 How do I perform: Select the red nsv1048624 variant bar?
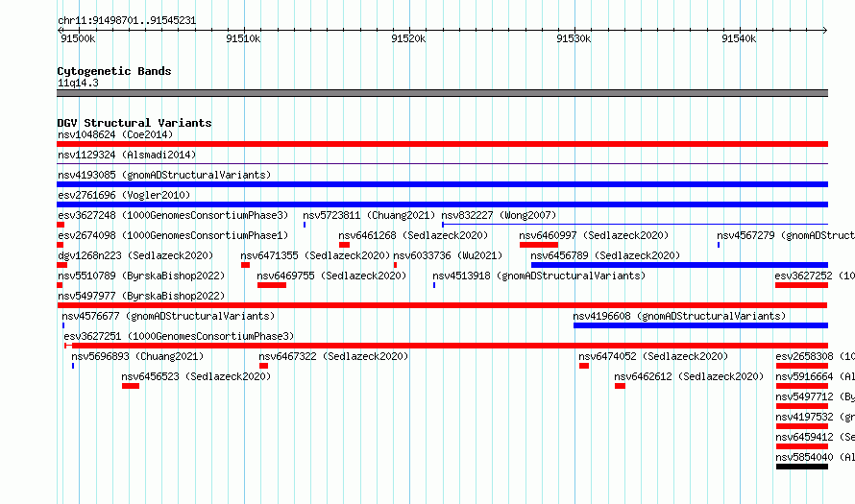click(x=442, y=144)
